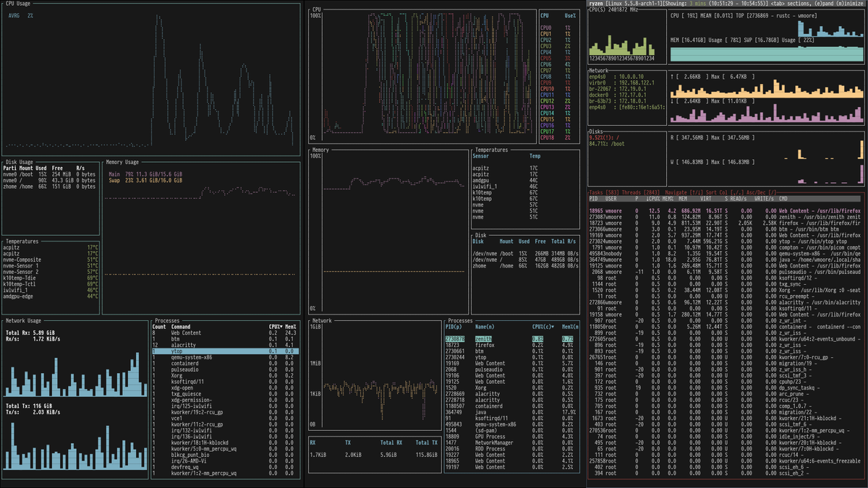The height and width of the screenshot is (488, 868).
Task: Click the up-arrow upload indicator in zenith Network
Action: (671, 76)
